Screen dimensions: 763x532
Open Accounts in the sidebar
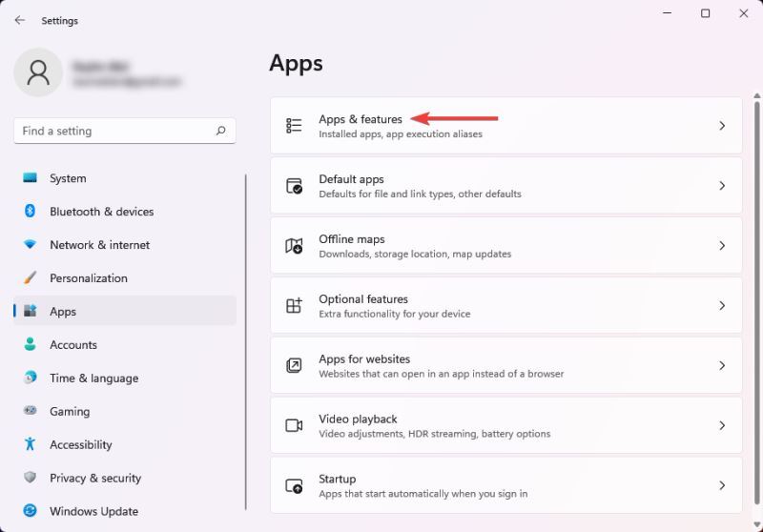click(x=73, y=345)
